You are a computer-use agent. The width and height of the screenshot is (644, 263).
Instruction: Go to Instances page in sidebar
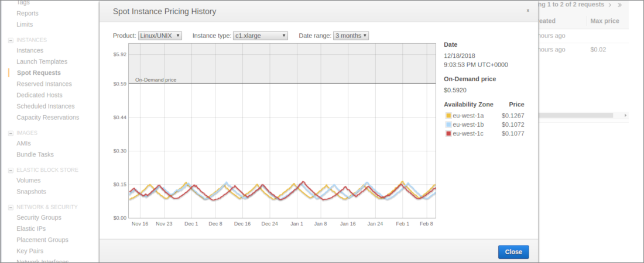tap(30, 50)
